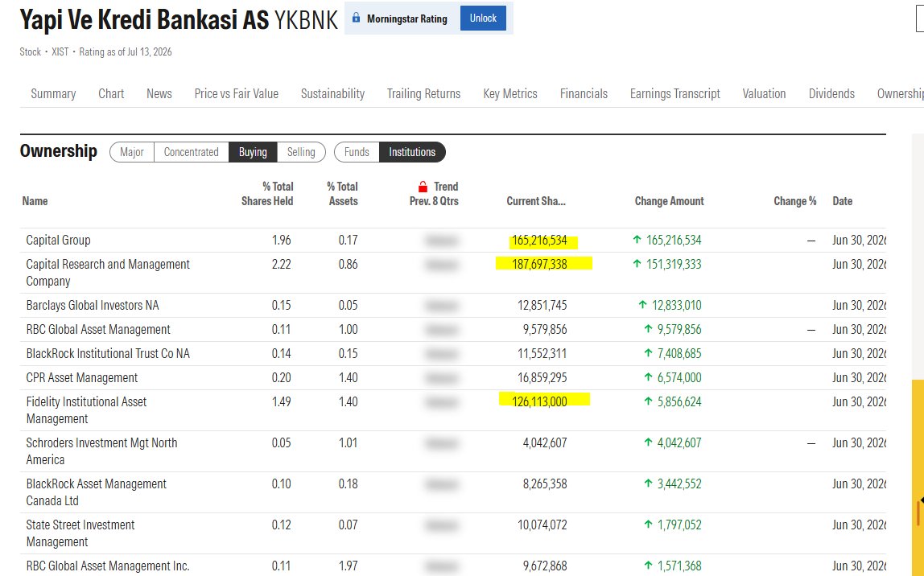Click the RBC Global Asset Management name
924x576 pixels.
pyautogui.click(x=98, y=329)
